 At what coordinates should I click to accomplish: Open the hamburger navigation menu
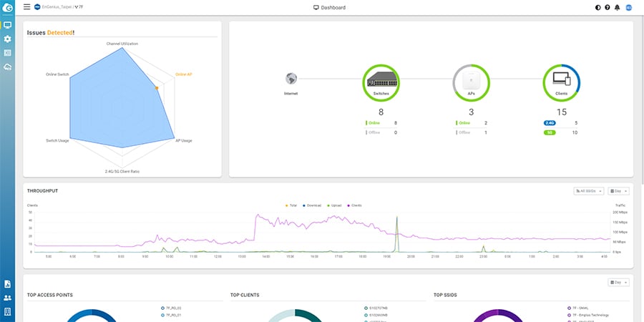click(x=26, y=6)
